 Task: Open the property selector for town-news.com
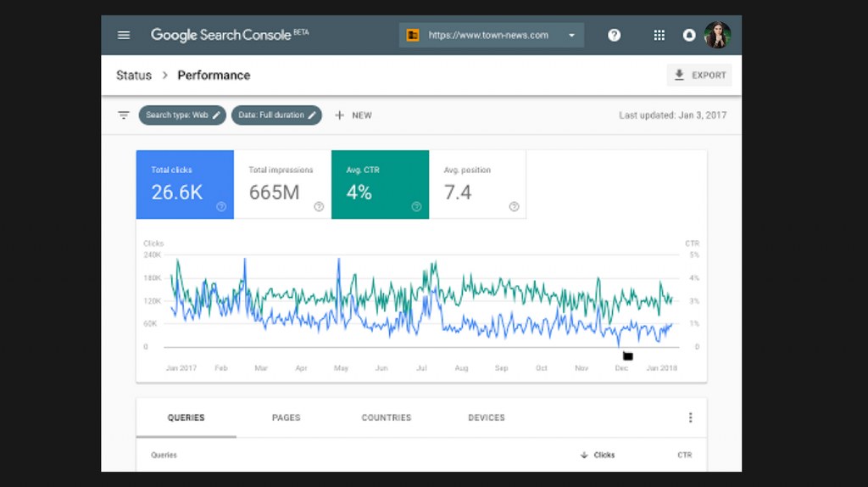coord(491,35)
